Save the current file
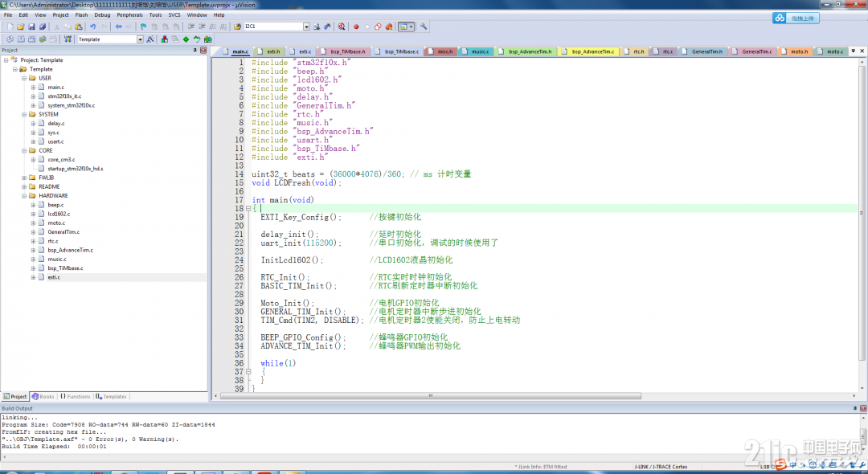 coord(31,27)
